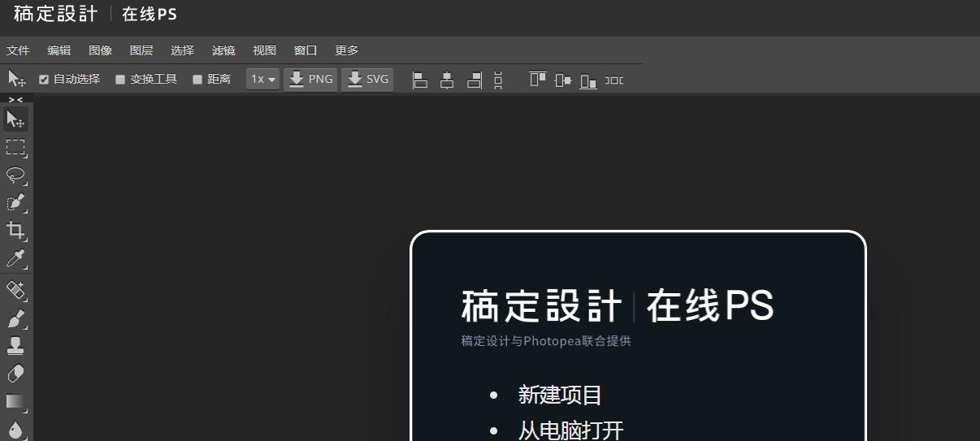Click 从电脑打开 in the welcome panel
Image resolution: width=980 pixels, height=441 pixels.
click(570, 430)
